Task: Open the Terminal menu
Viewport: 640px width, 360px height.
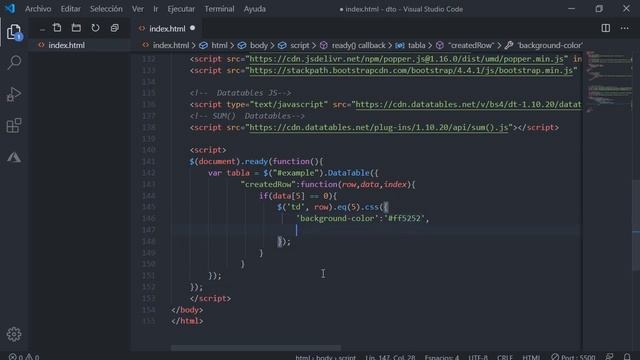Action: click(x=219, y=9)
